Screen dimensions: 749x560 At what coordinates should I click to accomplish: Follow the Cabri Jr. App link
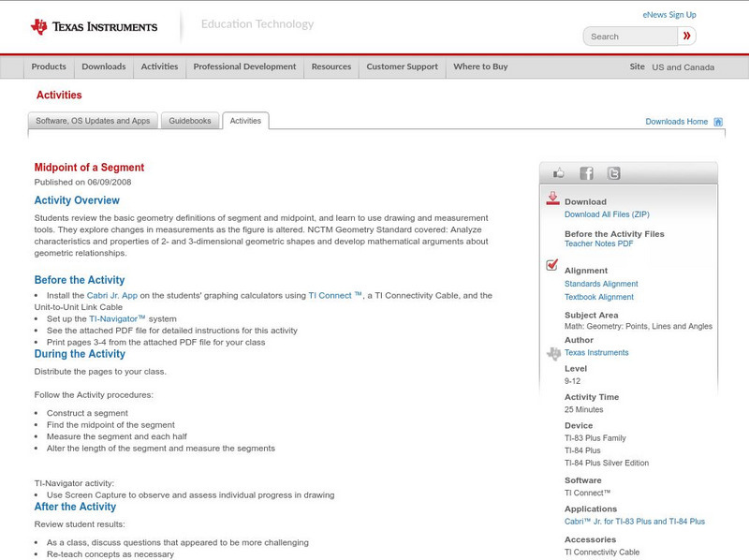[x=111, y=296]
